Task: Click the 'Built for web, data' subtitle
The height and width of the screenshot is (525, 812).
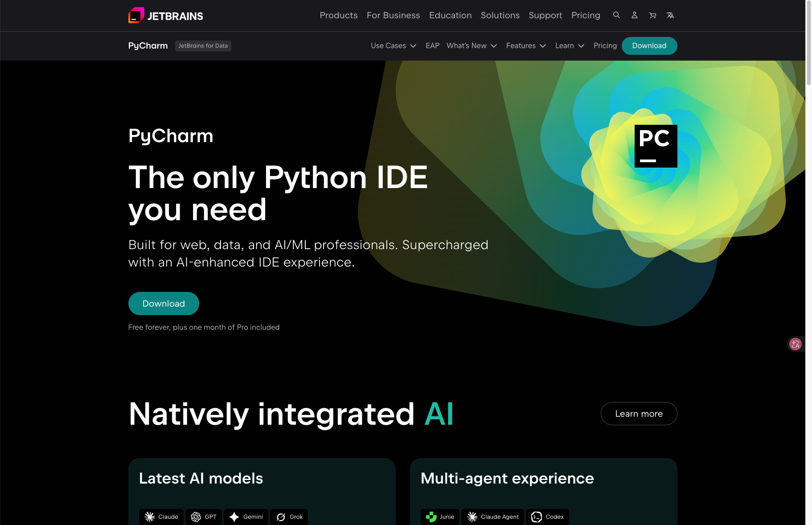Action: tap(308, 254)
